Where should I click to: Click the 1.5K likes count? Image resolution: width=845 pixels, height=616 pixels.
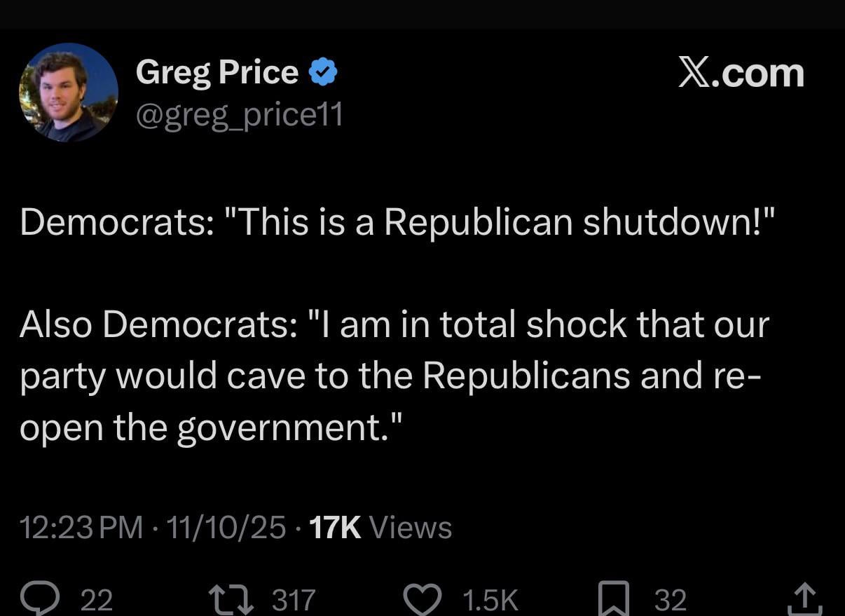(490, 601)
